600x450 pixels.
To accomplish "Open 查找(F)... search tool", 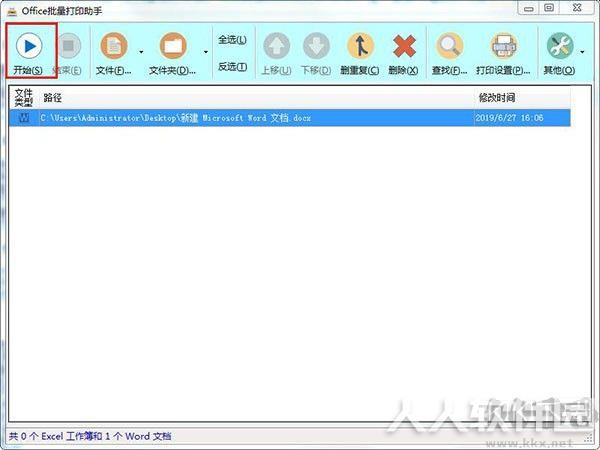I will 450,53.
